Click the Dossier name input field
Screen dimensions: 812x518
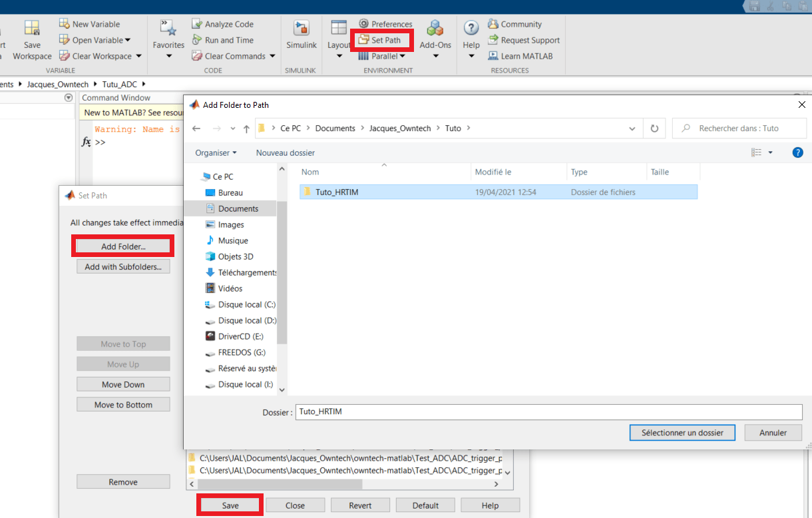click(549, 411)
